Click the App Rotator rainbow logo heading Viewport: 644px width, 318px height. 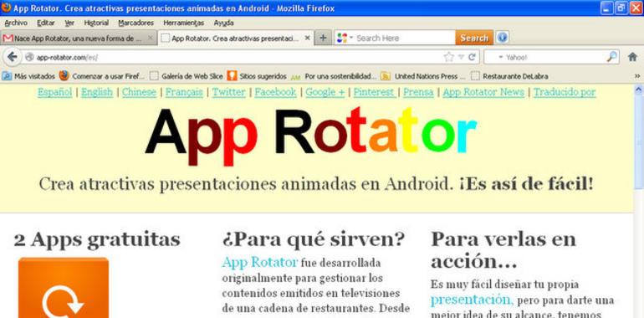click(x=311, y=136)
